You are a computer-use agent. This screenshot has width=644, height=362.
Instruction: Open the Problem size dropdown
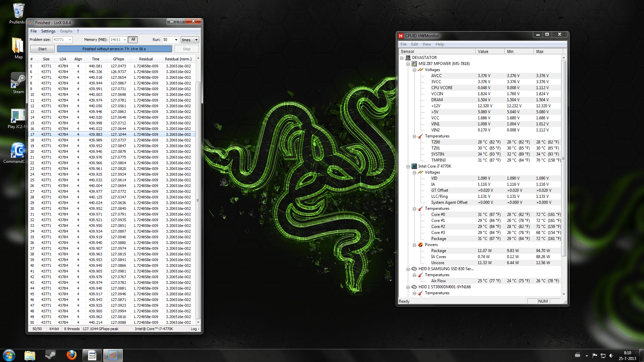[70, 40]
